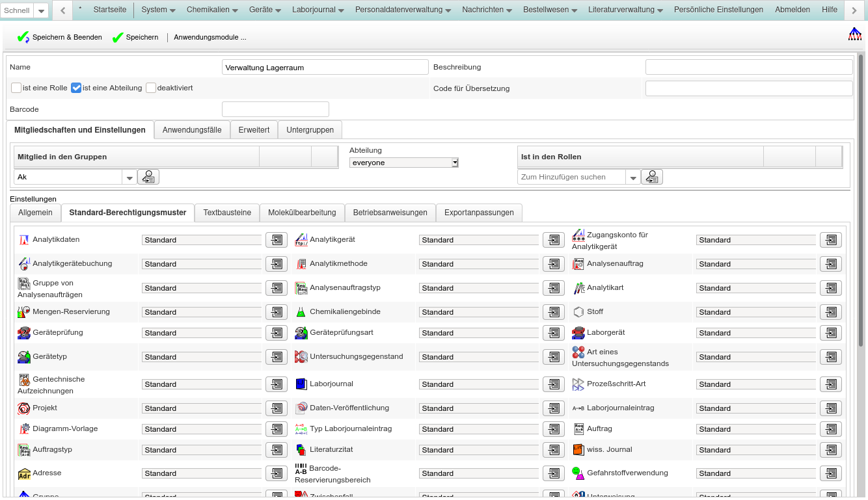Click the edit icon for Laborgerät permissions
868x500 pixels.
tap(830, 333)
